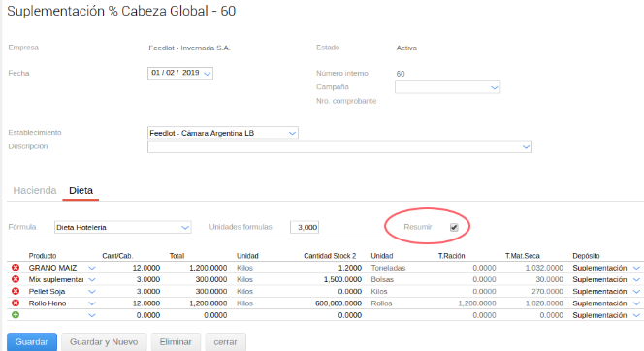Click Cant/Cab. value for Rollo Heno
This screenshot has height=351, width=644.
pyautogui.click(x=146, y=303)
